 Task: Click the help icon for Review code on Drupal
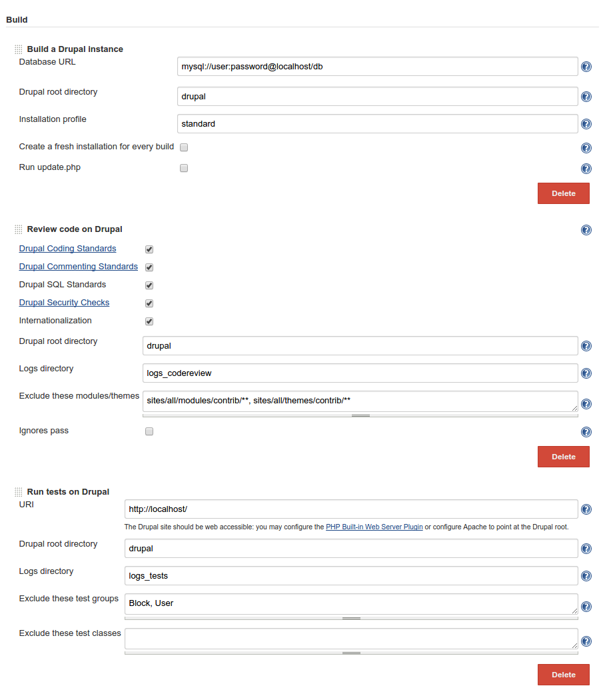(586, 229)
